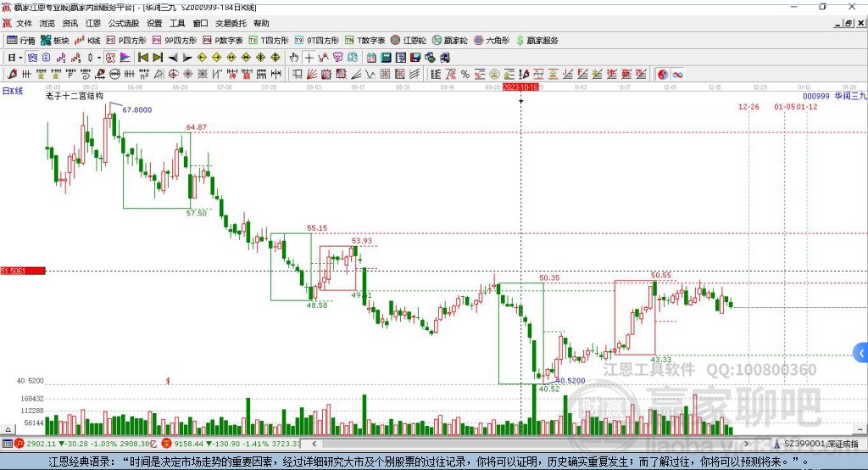868x470 pixels.
Task: Expand the blue side panel arrow
Action: pyautogui.click(x=861, y=353)
